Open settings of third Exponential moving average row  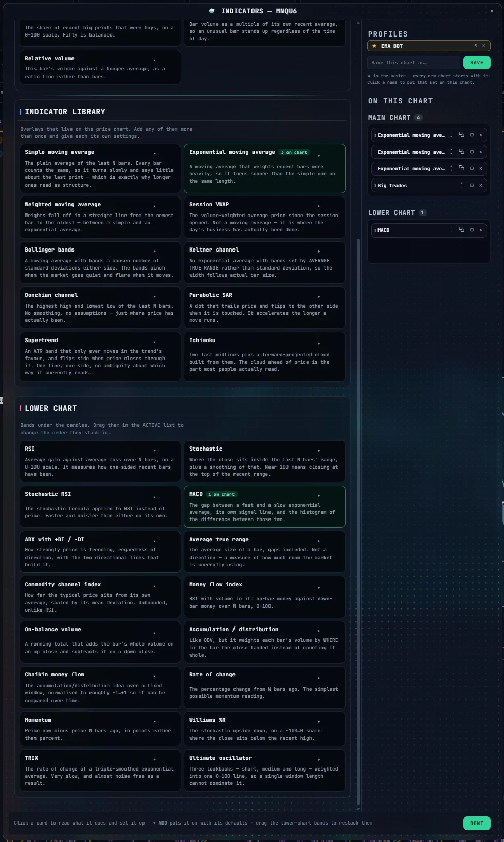(x=472, y=168)
